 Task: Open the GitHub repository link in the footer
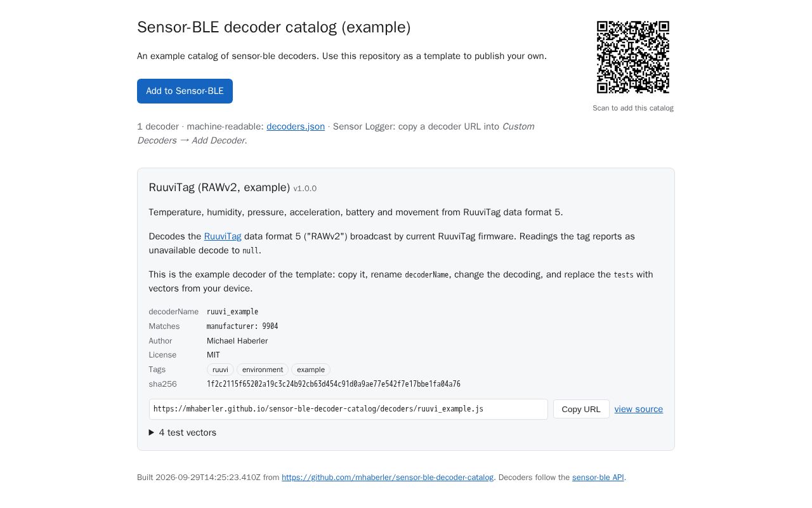click(388, 478)
